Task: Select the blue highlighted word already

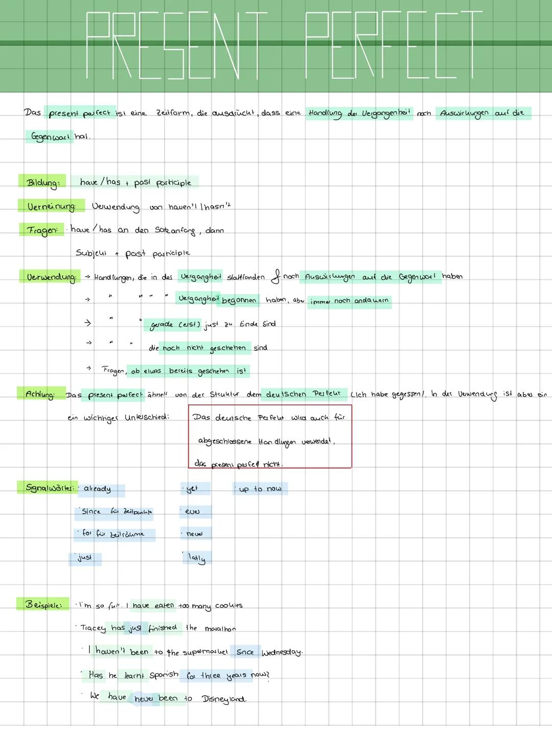Action: tap(98, 489)
